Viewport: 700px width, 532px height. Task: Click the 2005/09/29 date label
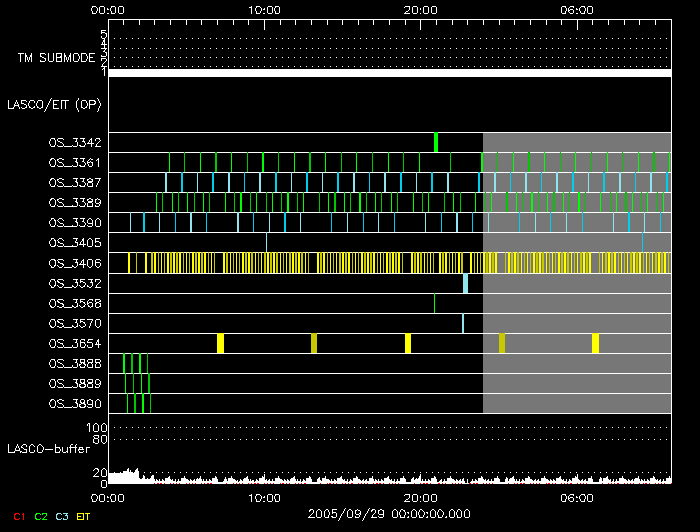pyautogui.click(x=389, y=514)
